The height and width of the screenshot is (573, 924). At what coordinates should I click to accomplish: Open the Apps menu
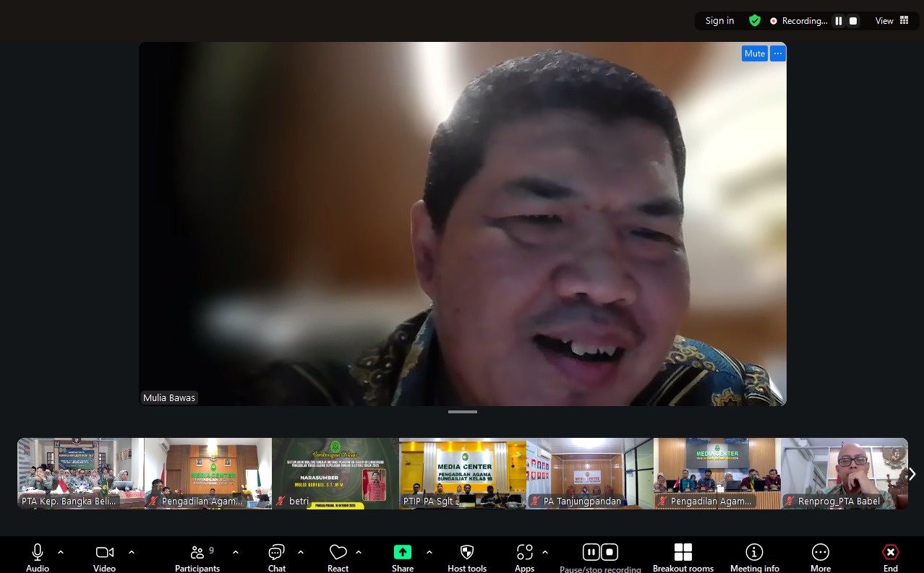click(525, 557)
